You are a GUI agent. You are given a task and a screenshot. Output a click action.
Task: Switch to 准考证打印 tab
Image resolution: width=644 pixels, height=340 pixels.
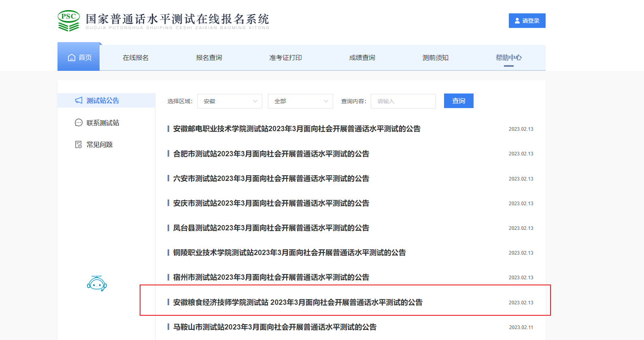[285, 57]
